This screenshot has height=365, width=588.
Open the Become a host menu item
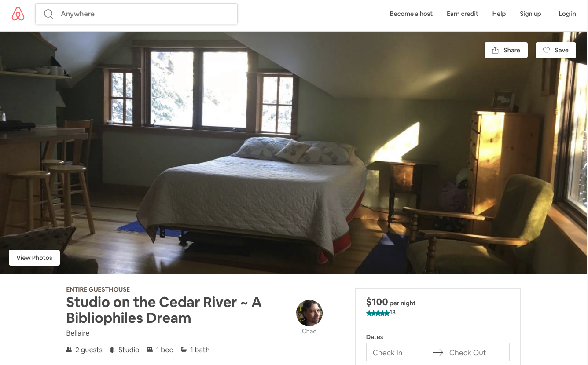[411, 14]
